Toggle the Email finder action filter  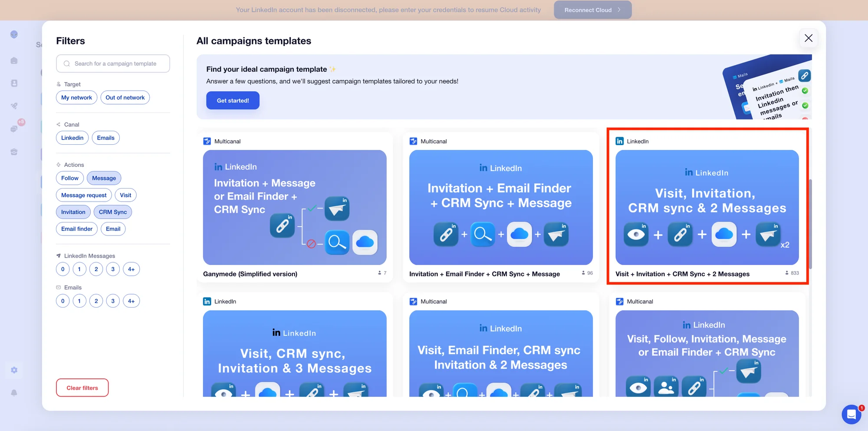(x=77, y=229)
